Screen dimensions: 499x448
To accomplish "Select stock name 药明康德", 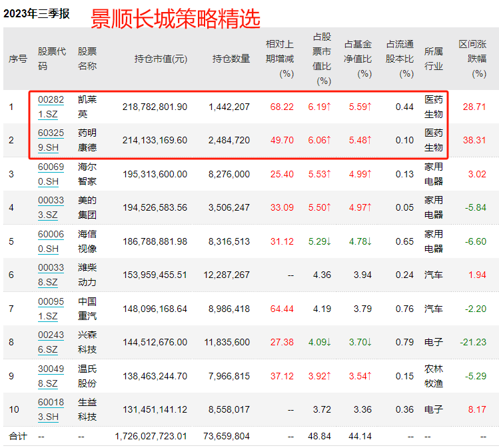I will [87, 140].
